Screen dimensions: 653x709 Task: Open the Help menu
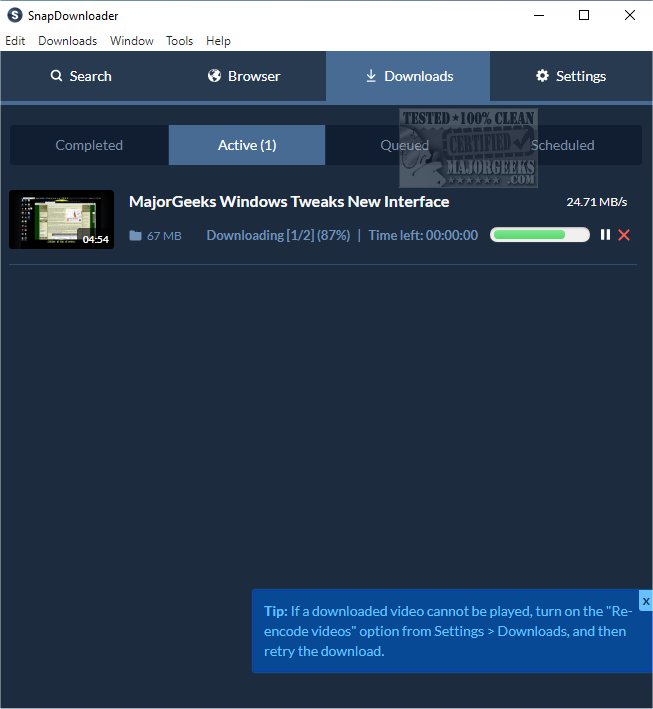click(218, 41)
